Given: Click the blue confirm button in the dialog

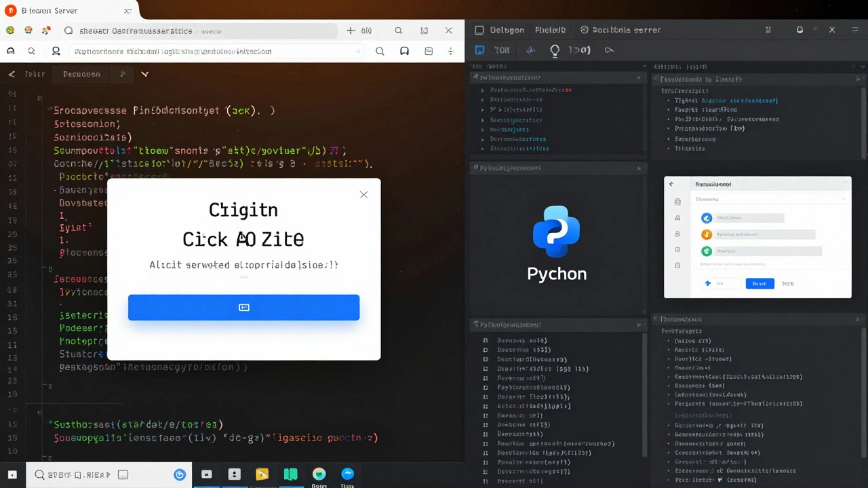Looking at the screenshot, I should (x=243, y=307).
